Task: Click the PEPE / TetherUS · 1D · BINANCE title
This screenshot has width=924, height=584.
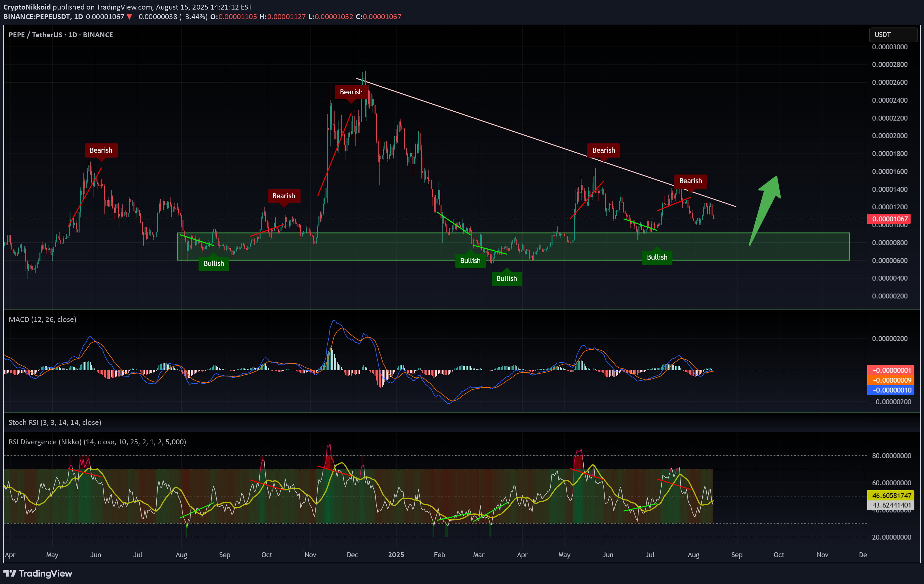Action: [61, 35]
